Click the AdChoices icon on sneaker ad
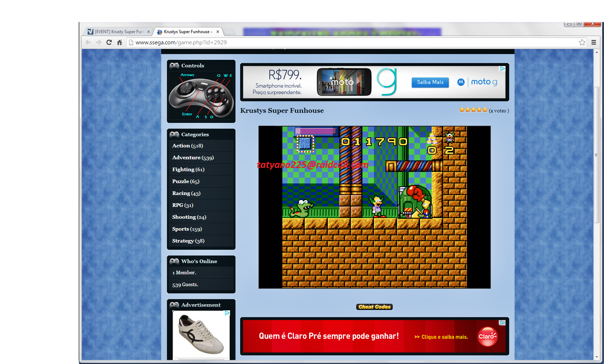The width and height of the screenshot is (604, 364). [x=227, y=313]
